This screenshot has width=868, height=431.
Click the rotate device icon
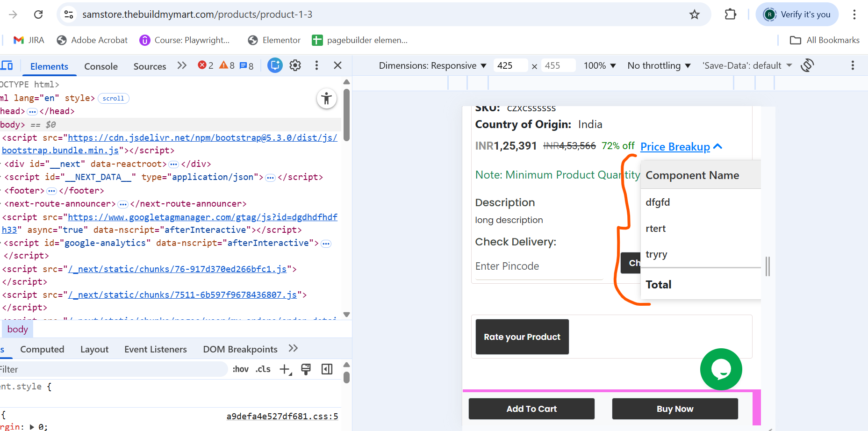pos(807,65)
